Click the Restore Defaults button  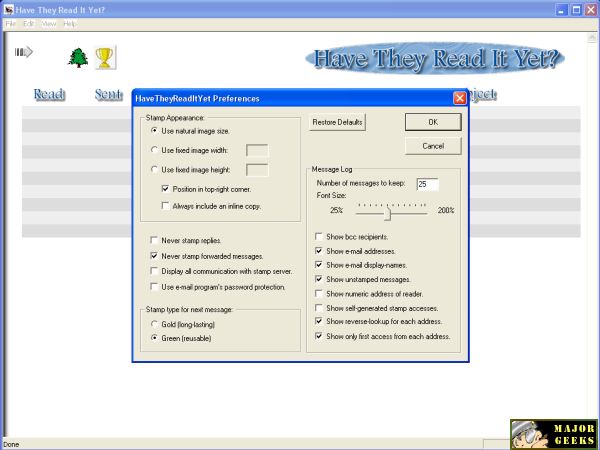point(337,122)
